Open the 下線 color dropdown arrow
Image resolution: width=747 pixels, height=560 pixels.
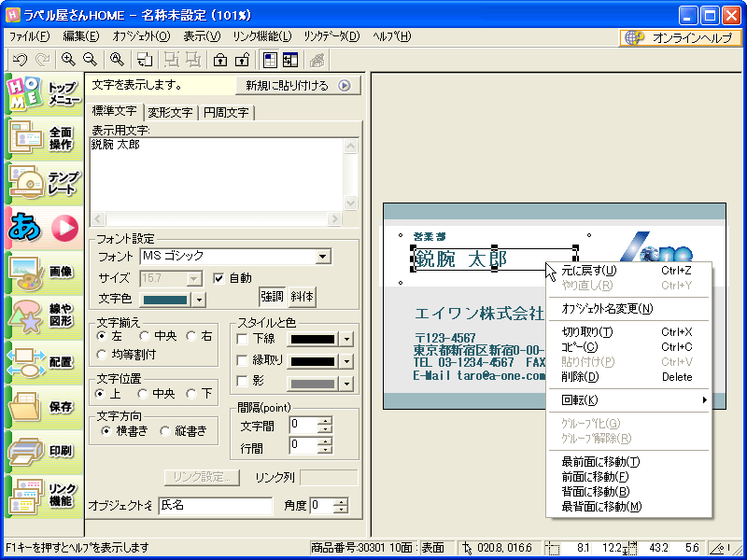(346, 340)
